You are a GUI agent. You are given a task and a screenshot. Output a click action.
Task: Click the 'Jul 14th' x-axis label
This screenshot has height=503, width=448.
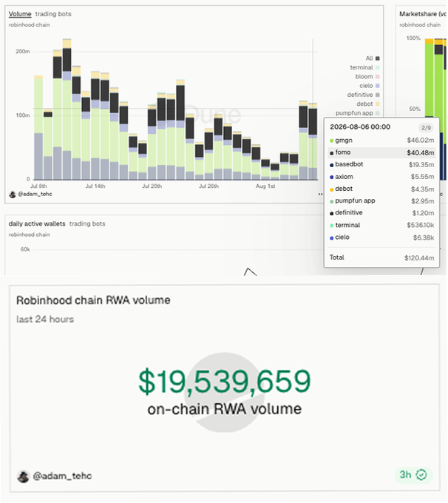[95, 186]
